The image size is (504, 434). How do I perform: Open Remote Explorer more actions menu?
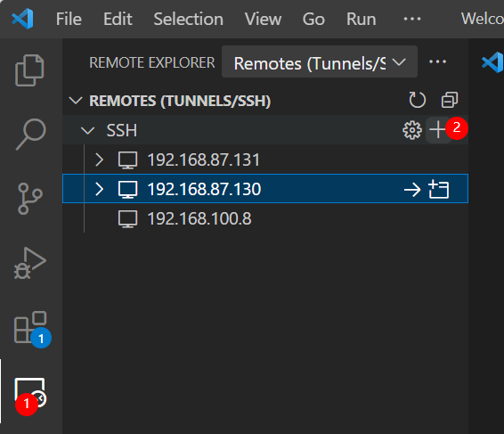click(x=438, y=61)
